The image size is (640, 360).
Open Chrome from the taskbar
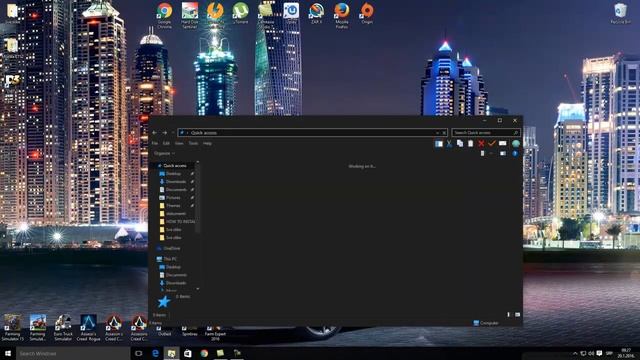point(204,353)
